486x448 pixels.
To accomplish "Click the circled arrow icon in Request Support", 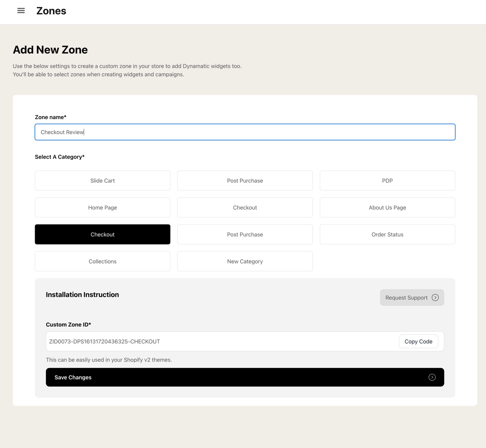I will 435,298.
